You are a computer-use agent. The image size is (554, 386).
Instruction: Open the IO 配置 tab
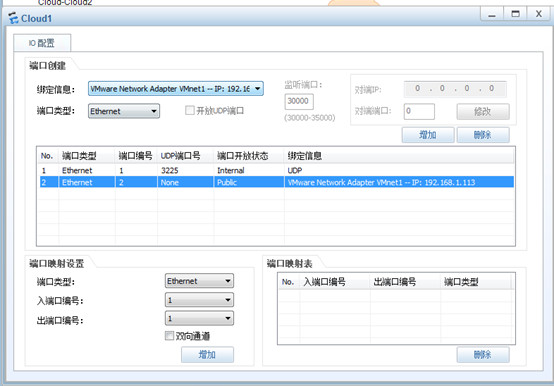point(42,43)
